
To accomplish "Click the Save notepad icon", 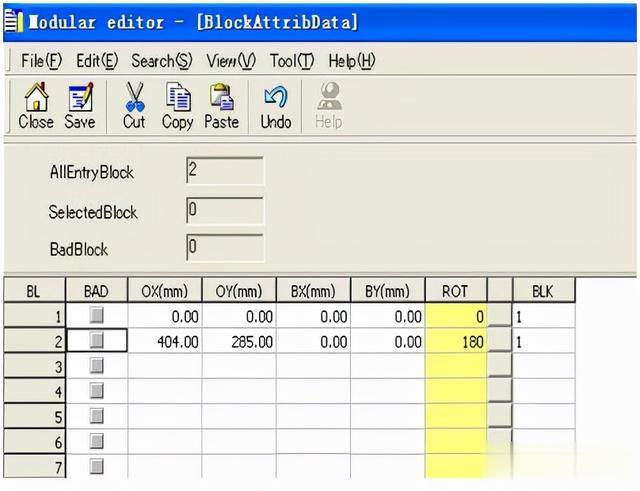I will [x=80, y=97].
